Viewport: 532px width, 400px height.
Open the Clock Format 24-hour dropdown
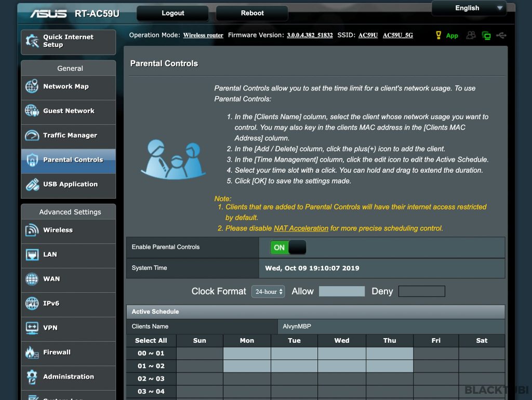click(268, 291)
